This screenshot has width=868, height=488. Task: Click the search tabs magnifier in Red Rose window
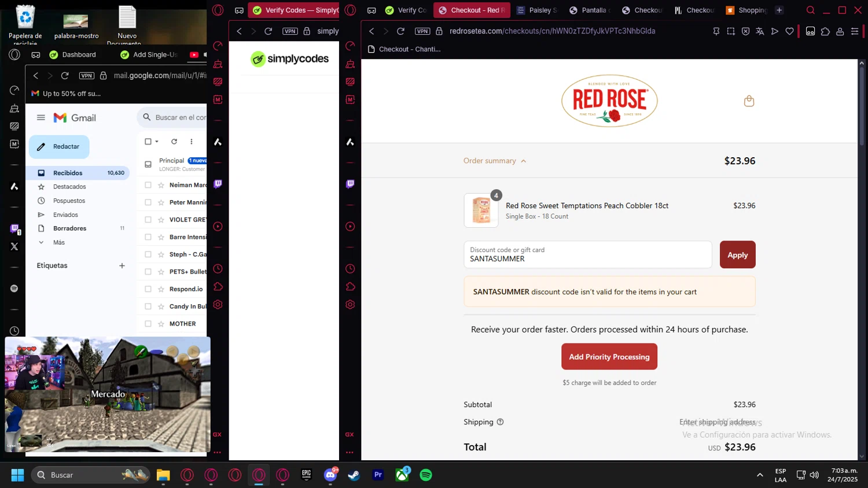[x=811, y=10]
